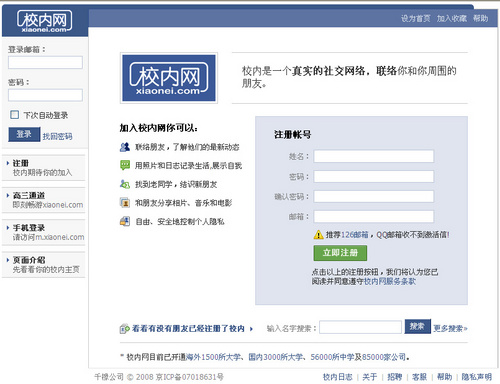Viewport: 500px width, 384px height.
Task: Open 招聘 in the footer
Action: tap(394, 377)
